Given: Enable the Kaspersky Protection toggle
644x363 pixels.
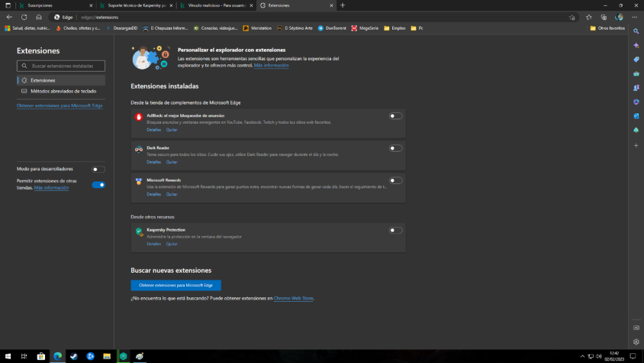Looking at the screenshot, I should tap(395, 230).
